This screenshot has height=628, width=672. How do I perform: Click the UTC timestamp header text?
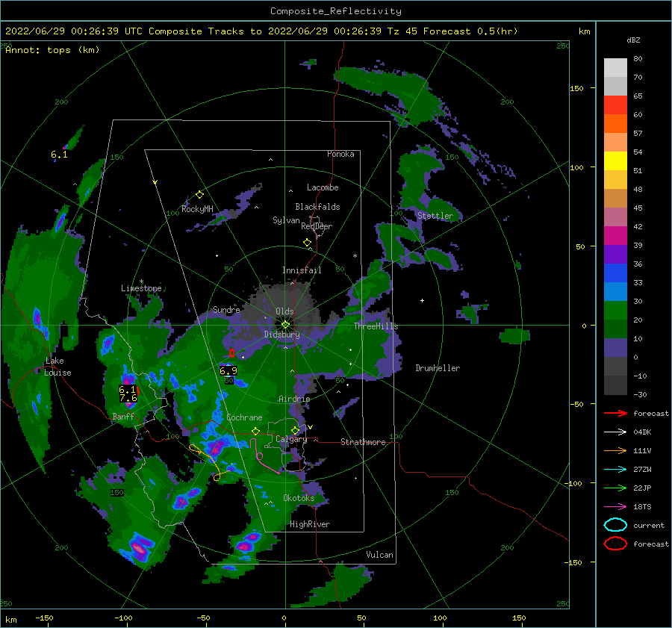[261, 31]
